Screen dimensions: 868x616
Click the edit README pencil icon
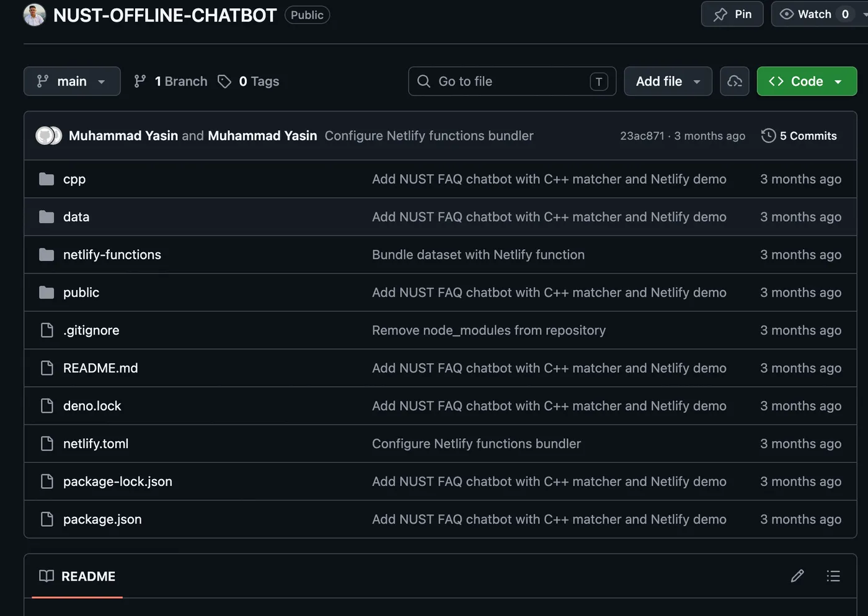tap(797, 576)
